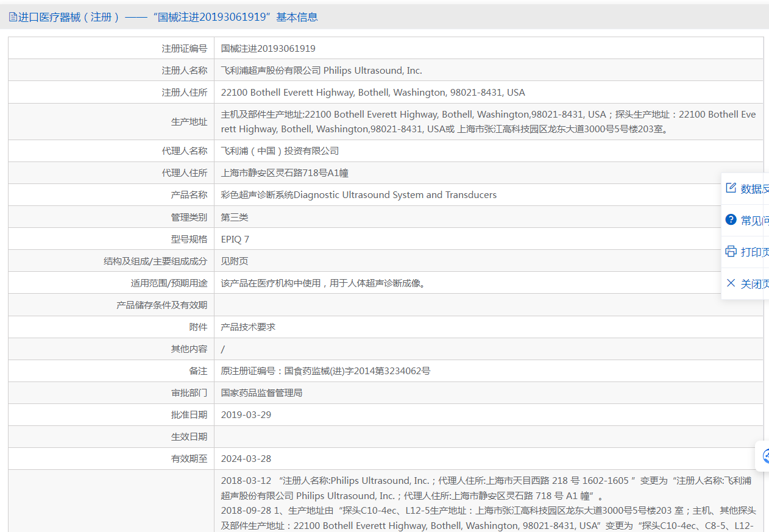Click the 关闭页面 close page side button
The height and width of the screenshot is (532, 769).
[745, 284]
